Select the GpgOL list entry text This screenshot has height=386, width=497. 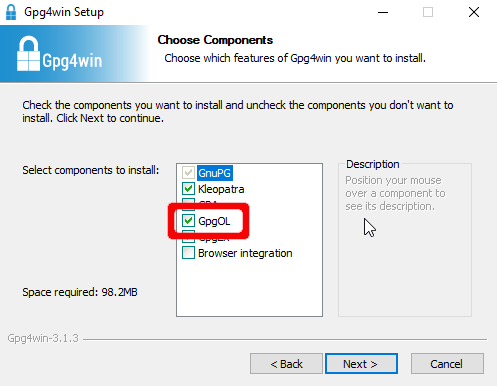pos(214,221)
